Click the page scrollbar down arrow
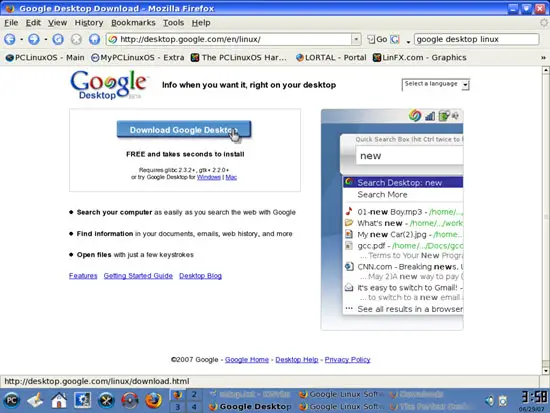Screen dimensions: 550x413 [545, 371]
